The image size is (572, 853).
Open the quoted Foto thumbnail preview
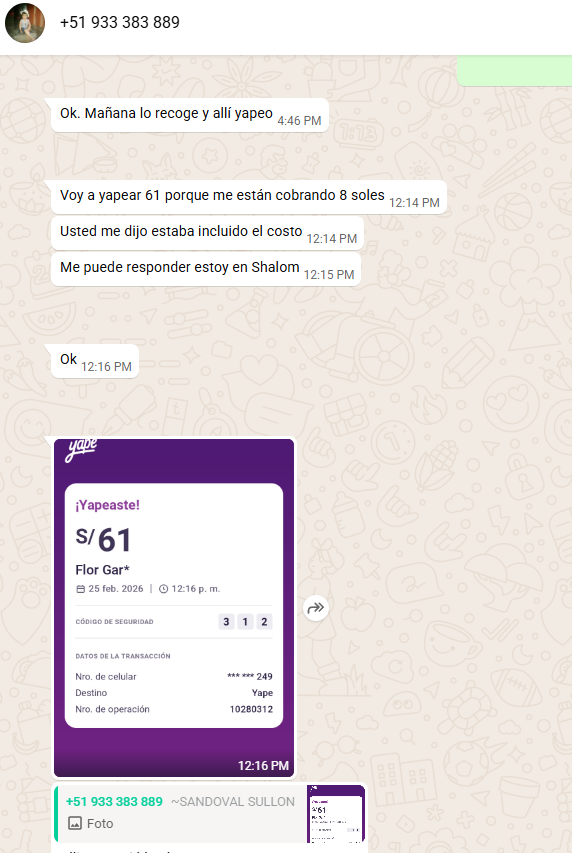coord(336,813)
